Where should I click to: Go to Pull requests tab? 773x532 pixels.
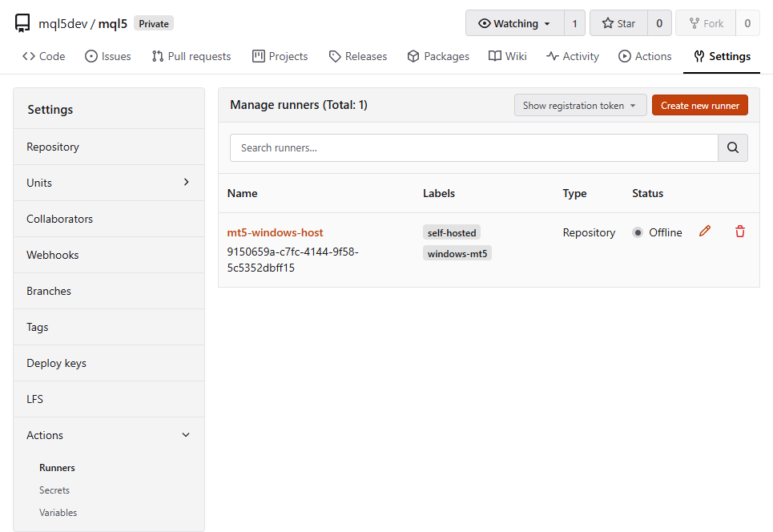point(191,56)
